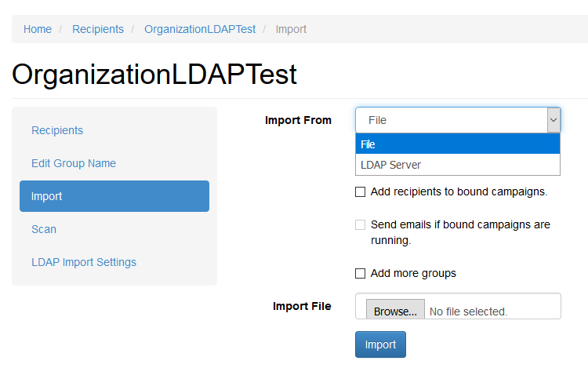Click the Import From dropdown arrow

554,120
